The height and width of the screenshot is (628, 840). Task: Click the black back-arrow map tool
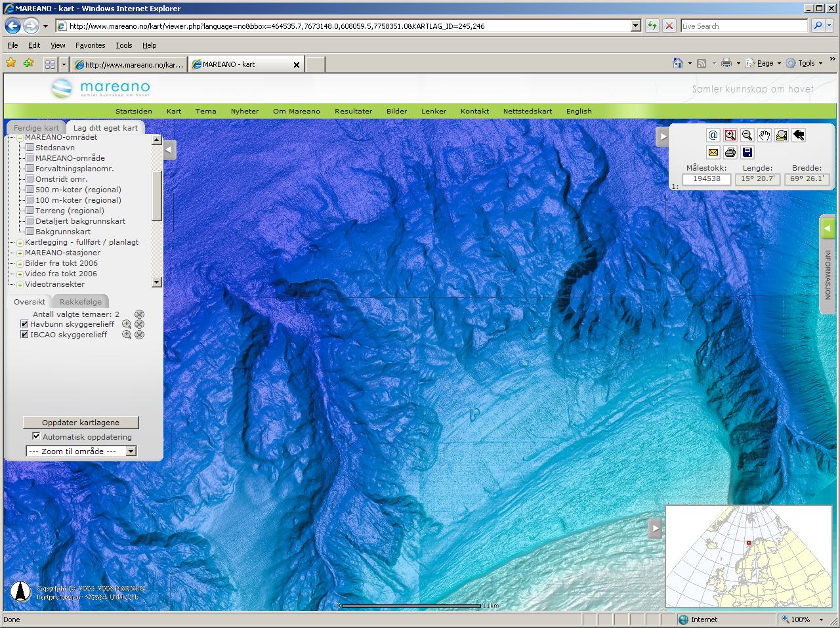coord(798,135)
